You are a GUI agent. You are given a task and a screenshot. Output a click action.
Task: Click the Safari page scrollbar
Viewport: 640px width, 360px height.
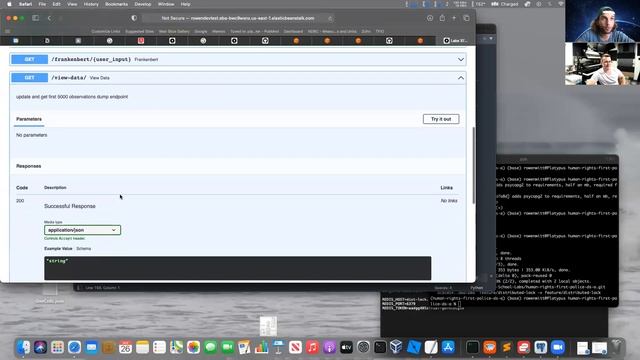[473, 165]
